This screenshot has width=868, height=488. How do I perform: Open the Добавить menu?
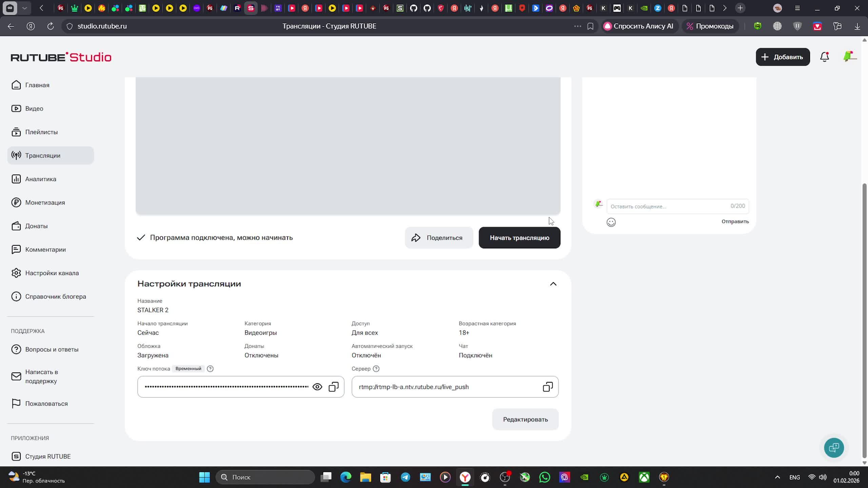pyautogui.click(x=783, y=57)
